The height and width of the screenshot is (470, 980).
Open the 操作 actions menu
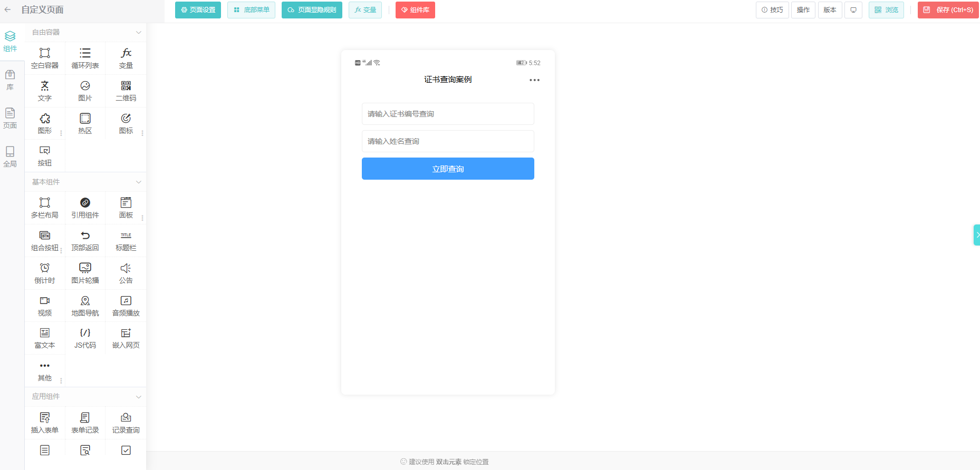pyautogui.click(x=803, y=10)
